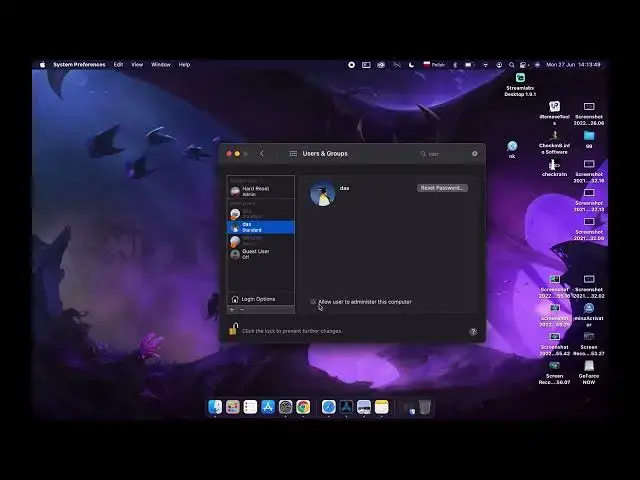
Task: Open the Screenshot 2022...26.06 desktop file
Action: coord(589,113)
